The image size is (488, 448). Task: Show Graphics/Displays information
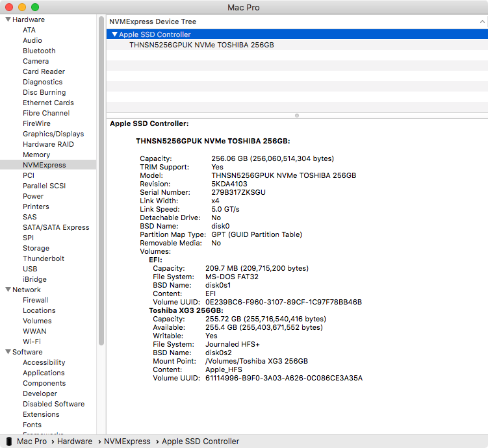(x=53, y=134)
